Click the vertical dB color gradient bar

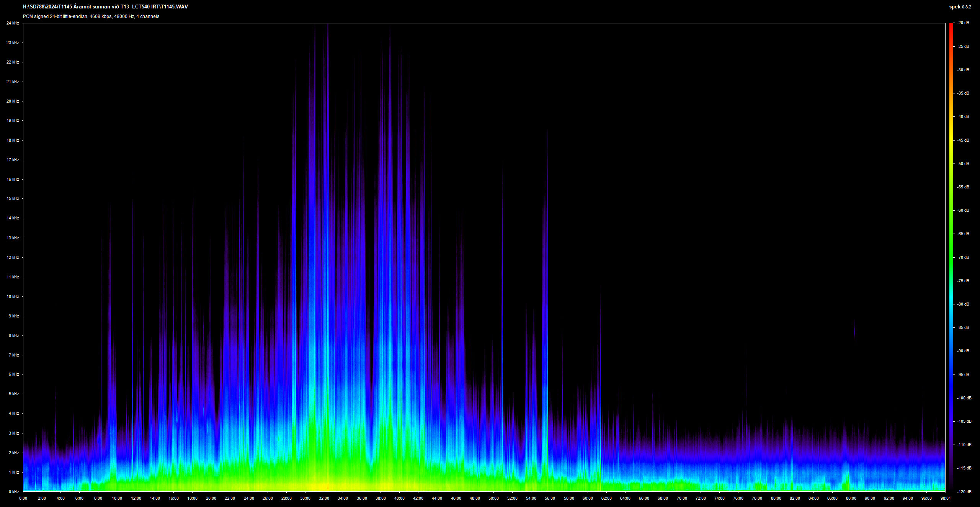click(x=951, y=257)
